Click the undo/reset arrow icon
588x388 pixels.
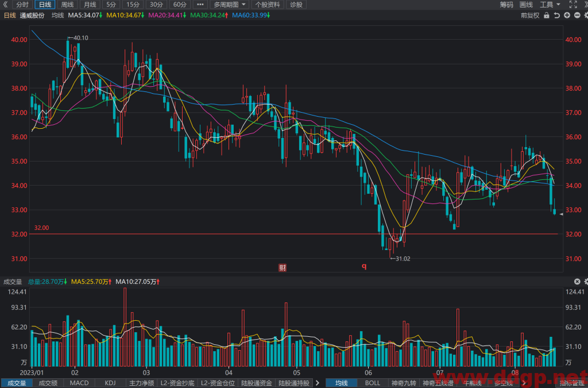[x=556, y=16]
